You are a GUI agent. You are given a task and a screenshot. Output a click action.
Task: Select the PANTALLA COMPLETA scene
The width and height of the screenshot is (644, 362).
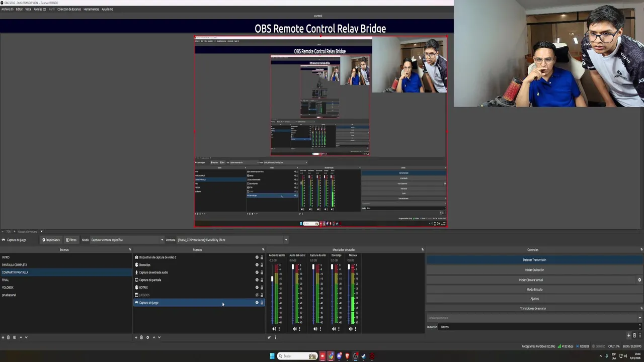coord(66,265)
